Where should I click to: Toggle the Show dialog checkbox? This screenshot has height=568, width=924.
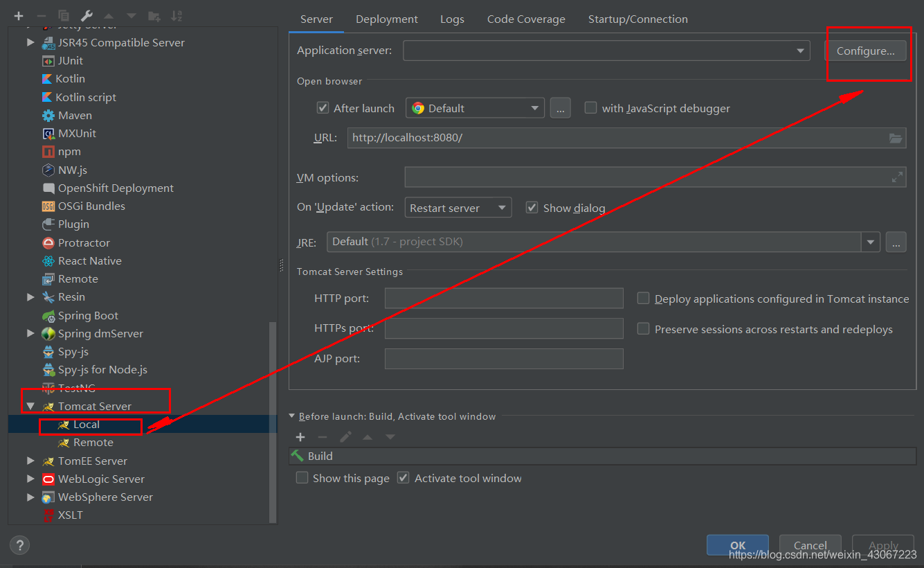pos(532,208)
